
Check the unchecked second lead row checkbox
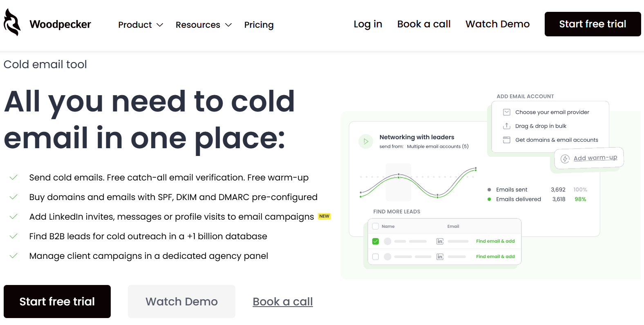point(376,257)
